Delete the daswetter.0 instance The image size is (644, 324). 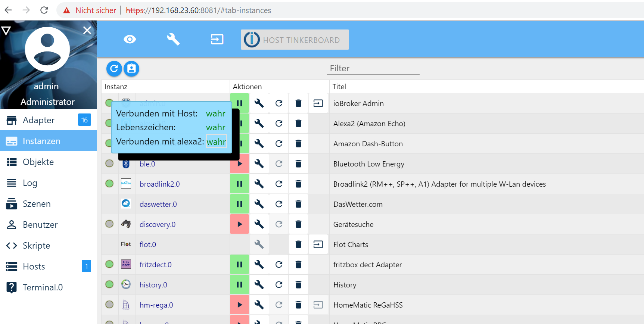pos(298,204)
